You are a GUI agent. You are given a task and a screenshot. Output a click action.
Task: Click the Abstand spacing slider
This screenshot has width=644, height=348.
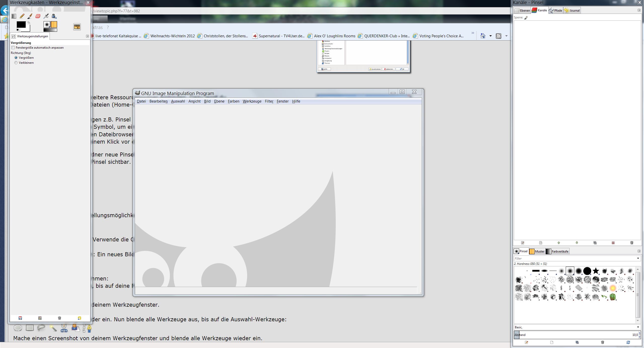[x=574, y=335]
